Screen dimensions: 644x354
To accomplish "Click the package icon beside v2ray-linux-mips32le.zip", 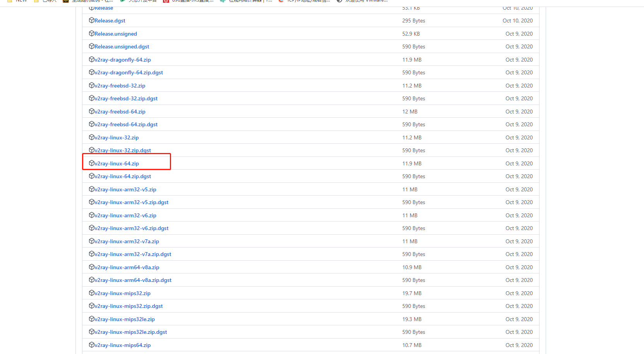I will (92, 319).
